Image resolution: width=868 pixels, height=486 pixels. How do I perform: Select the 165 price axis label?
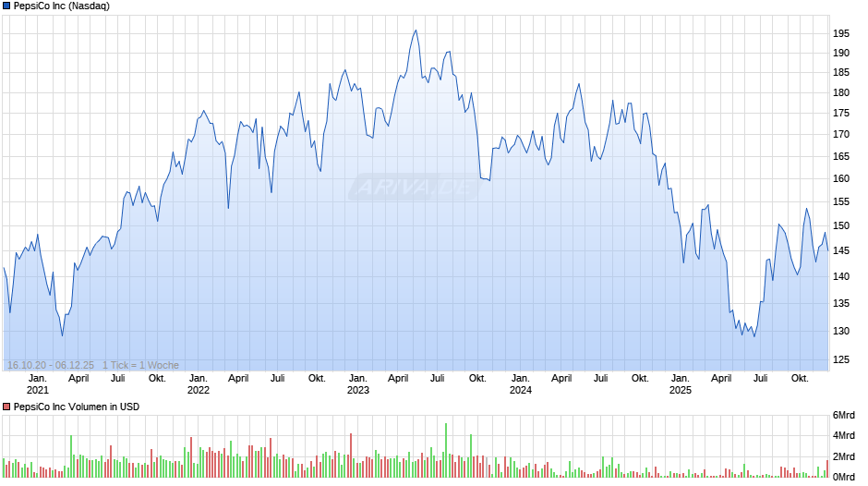pos(841,157)
